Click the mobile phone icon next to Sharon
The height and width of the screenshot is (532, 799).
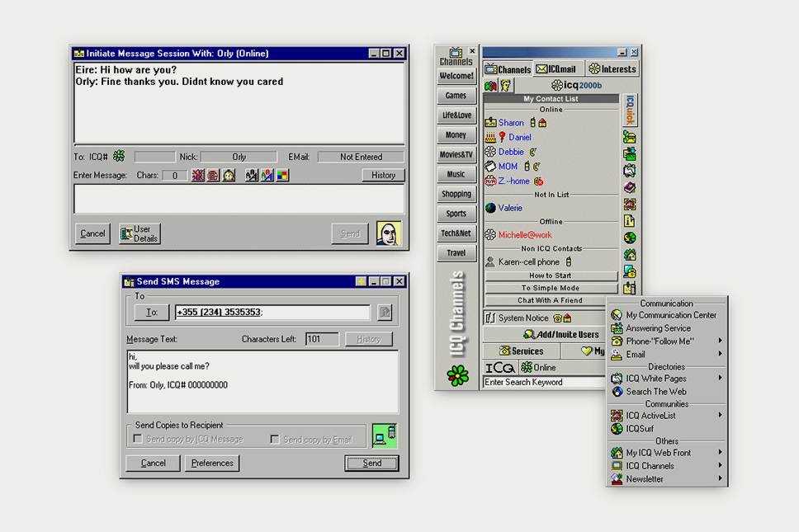click(532, 123)
